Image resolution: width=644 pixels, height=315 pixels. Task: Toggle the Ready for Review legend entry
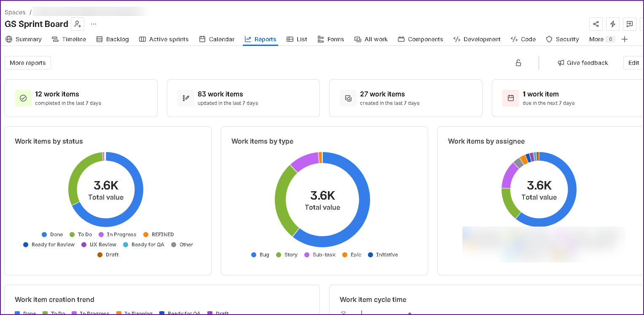[49, 245]
